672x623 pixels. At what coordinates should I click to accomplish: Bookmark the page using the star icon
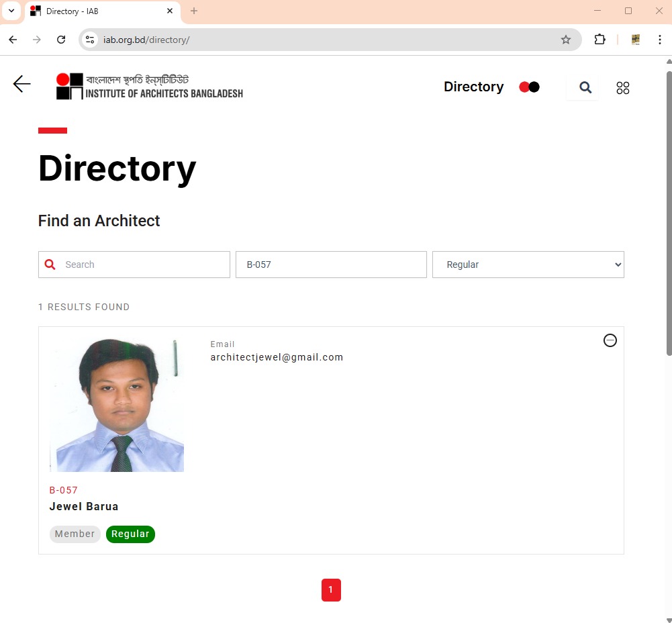(566, 40)
